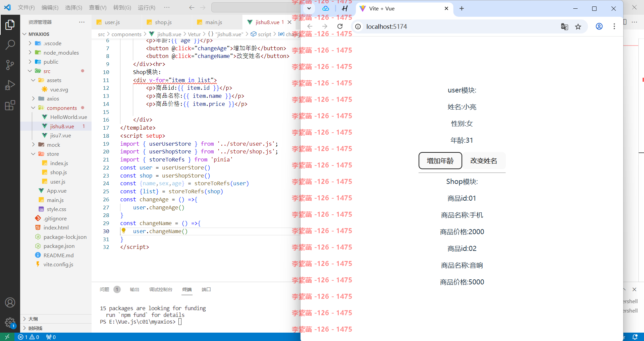Click the components breadcrumb segment

coord(126,34)
